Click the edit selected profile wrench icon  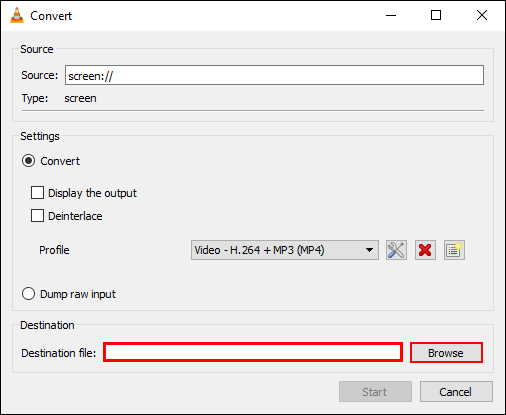coord(396,250)
